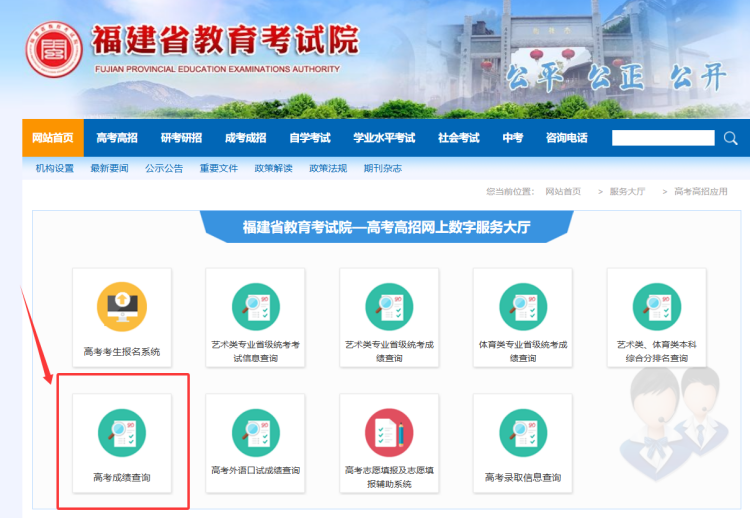This screenshot has height=518, width=750.
Task: Click the 艺术类、体育类本科综合分排名查询 icon
Action: 656,307
